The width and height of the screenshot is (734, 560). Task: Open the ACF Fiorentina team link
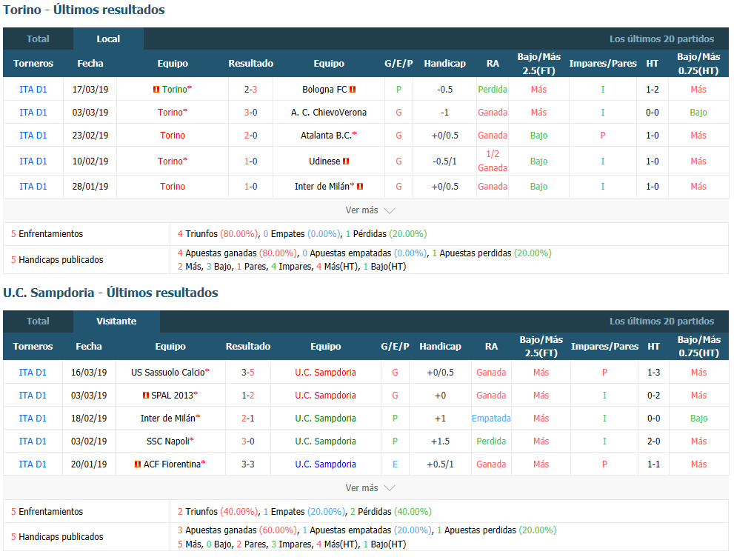pyautogui.click(x=173, y=464)
